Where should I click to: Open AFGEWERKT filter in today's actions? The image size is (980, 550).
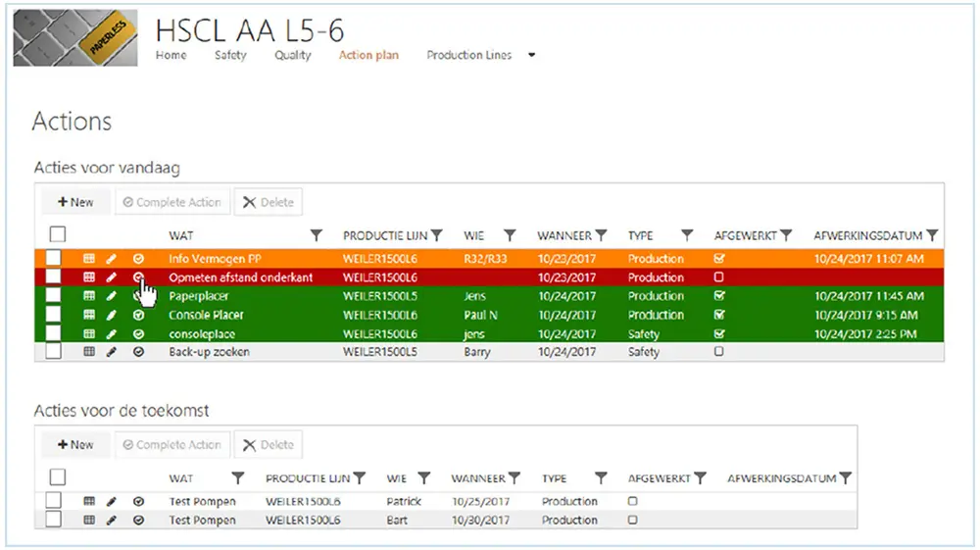pyautogui.click(x=786, y=235)
